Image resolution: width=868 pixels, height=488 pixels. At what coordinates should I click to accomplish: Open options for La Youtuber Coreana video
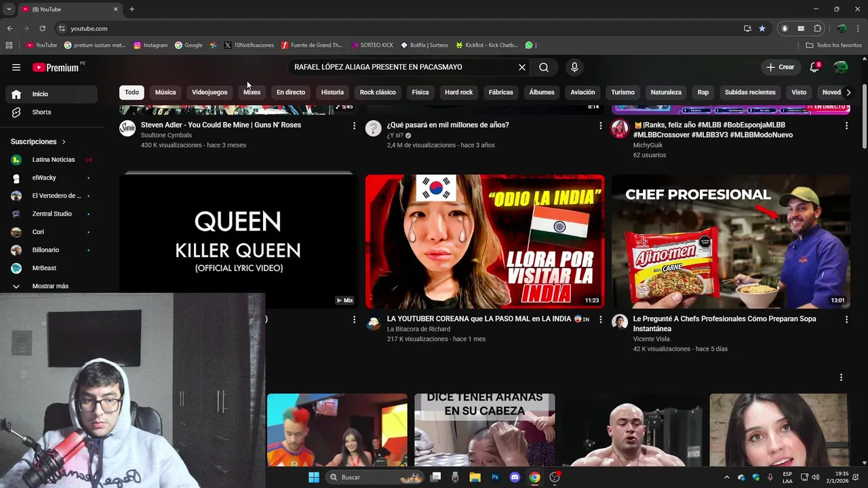point(600,319)
